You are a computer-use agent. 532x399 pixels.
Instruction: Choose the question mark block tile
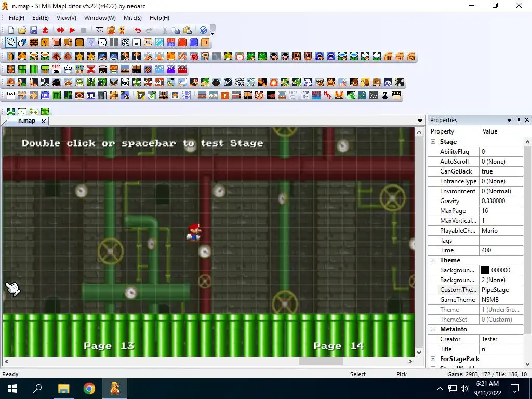pos(45,43)
